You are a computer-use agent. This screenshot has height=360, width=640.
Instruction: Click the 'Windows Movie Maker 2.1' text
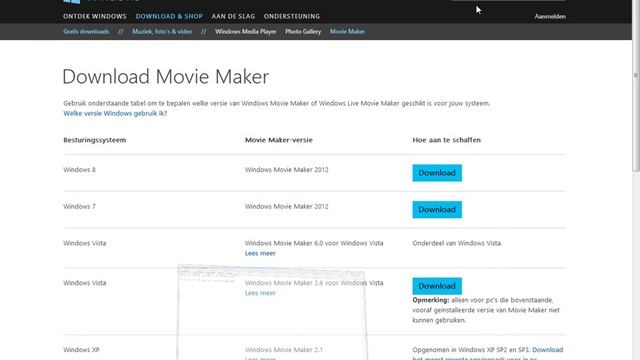pos(284,350)
